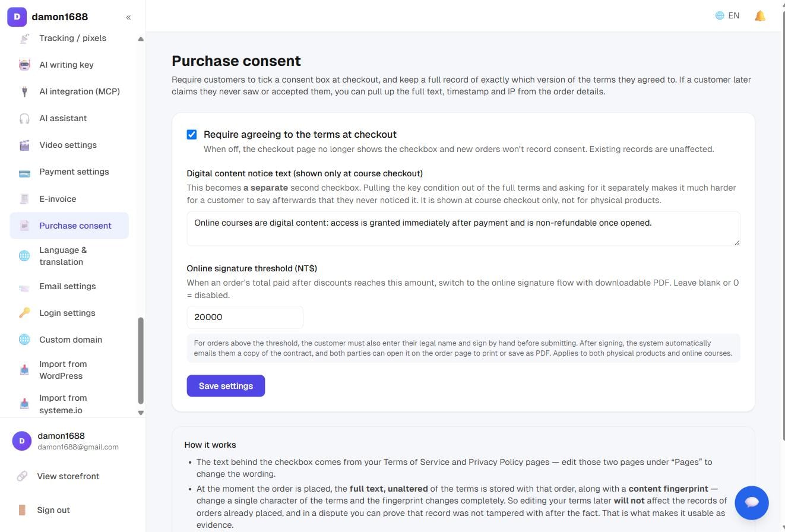Screen dimensions: 785x532
Task: Click the damon1688 workspace name
Action: pos(59,17)
